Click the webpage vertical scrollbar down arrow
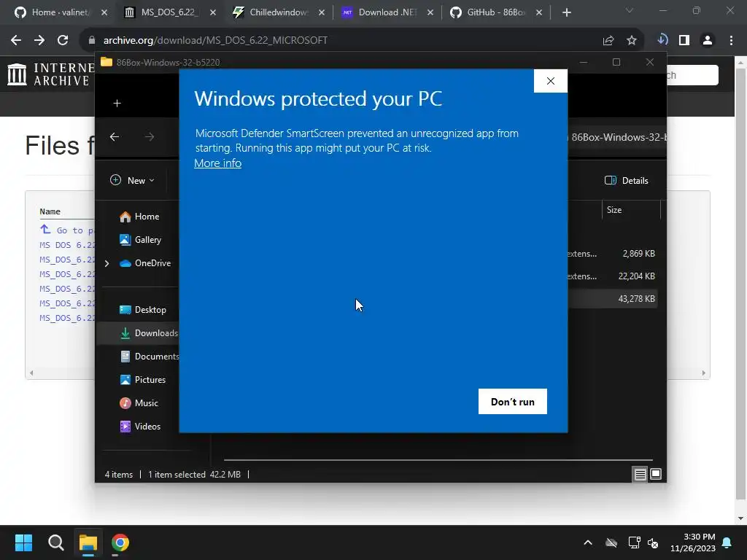Viewport: 747px width, 560px height. (741, 518)
